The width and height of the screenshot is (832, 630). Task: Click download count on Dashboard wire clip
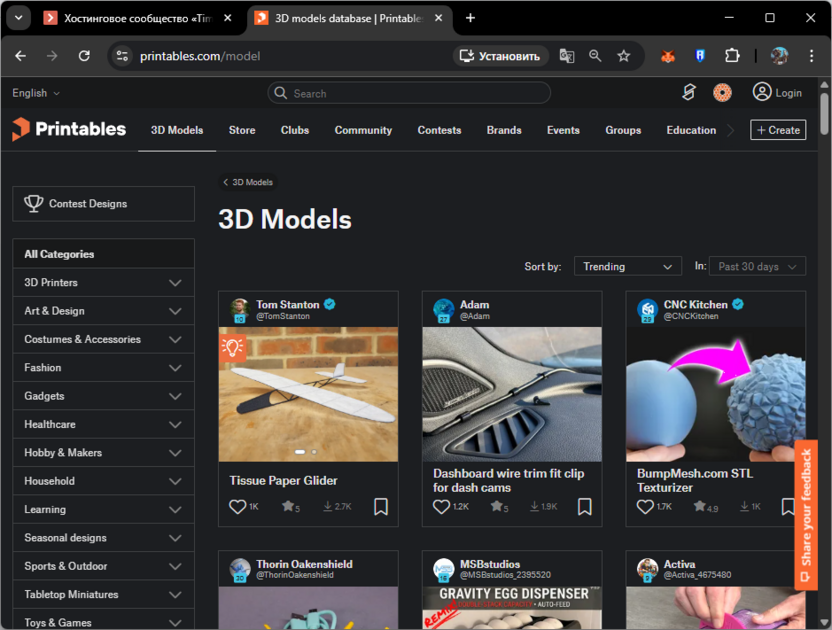click(x=543, y=506)
